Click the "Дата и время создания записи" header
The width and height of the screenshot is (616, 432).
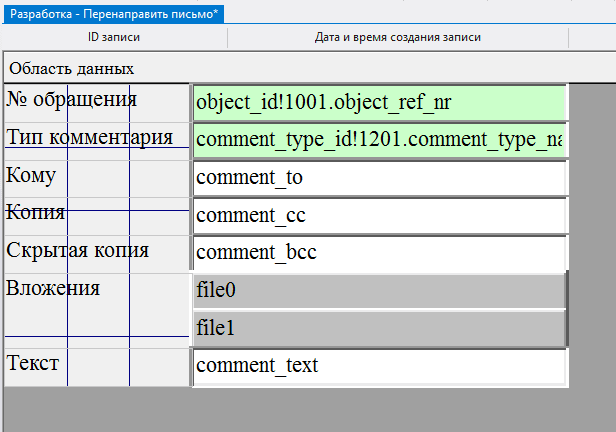398,38
